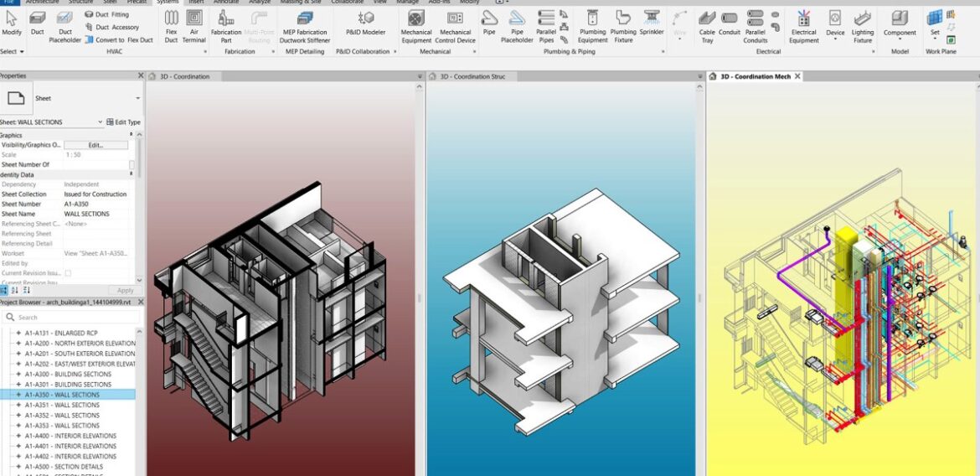This screenshot has width=980, height=476.
Task: Select sheet A1-A400 - INTERIOR ELEVATIONS
Action: 70,436
